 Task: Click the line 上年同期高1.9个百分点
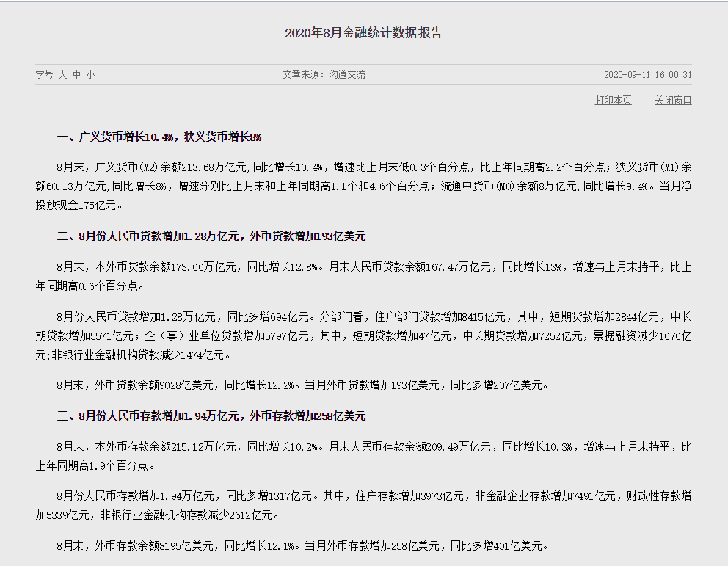[x=95, y=465]
